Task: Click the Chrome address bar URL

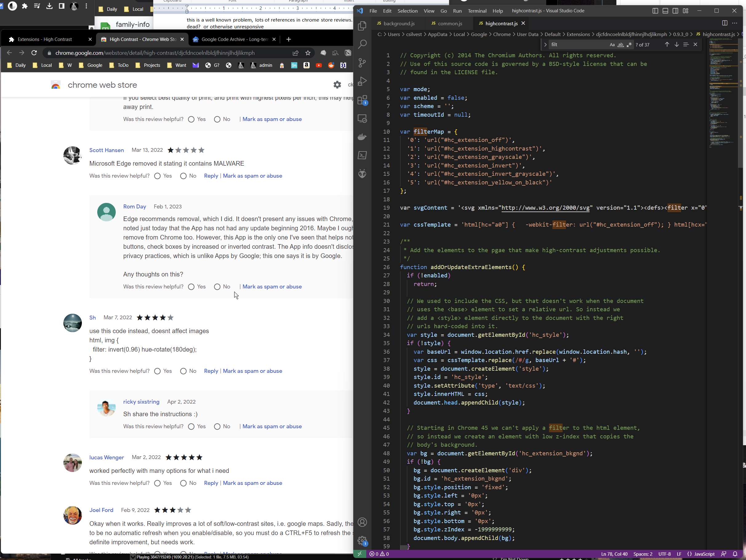Action: tap(155, 53)
